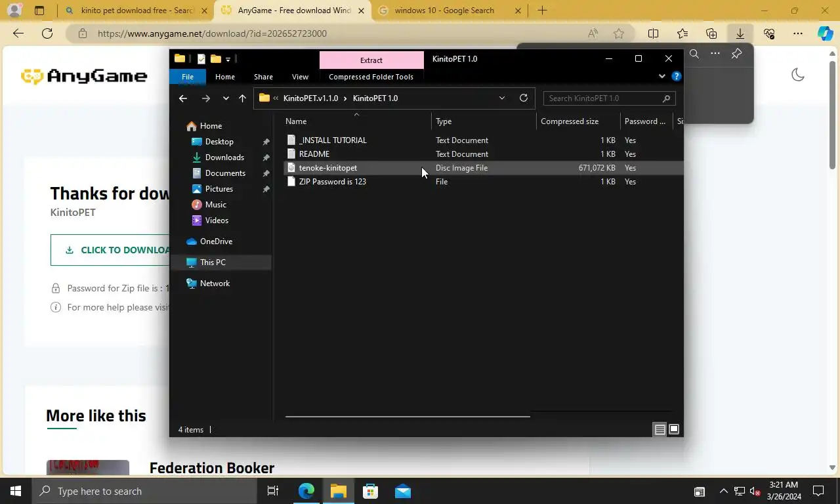The width and height of the screenshot is (840, 504).
Task: Close the AnyGame browser tab
Action: 361,10
